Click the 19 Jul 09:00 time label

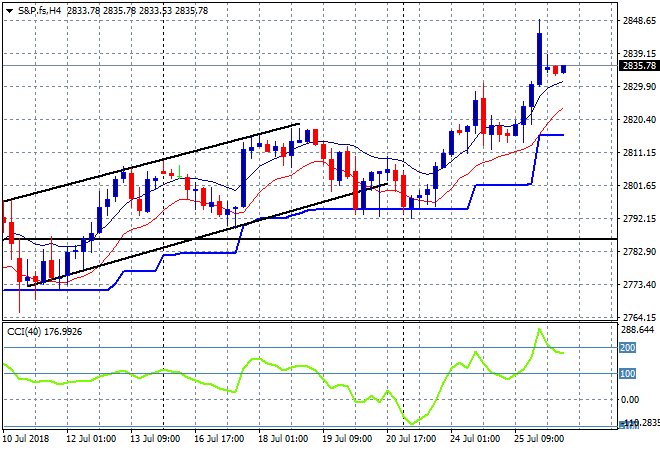point(347,439)
